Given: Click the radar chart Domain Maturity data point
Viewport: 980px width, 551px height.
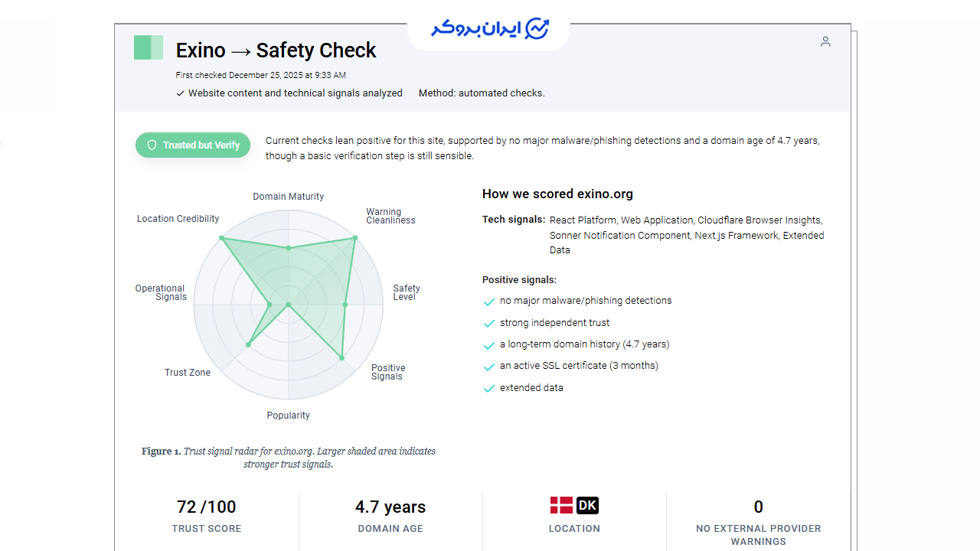Looking at the screenshot, I should 289,248.
